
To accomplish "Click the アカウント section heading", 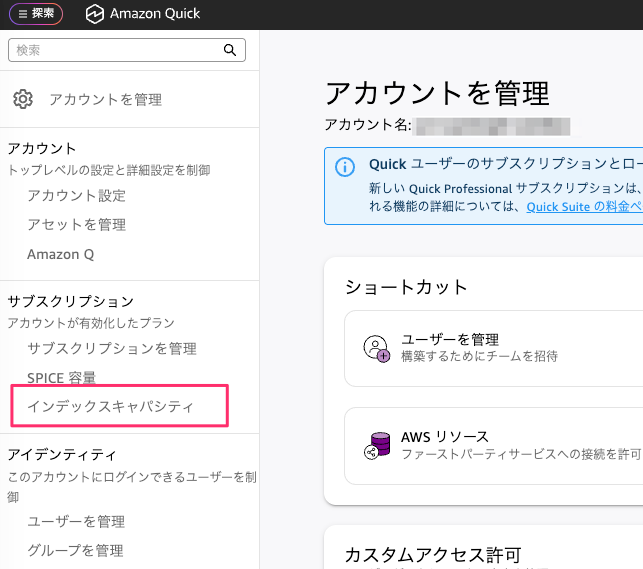I will pos(42,148).
